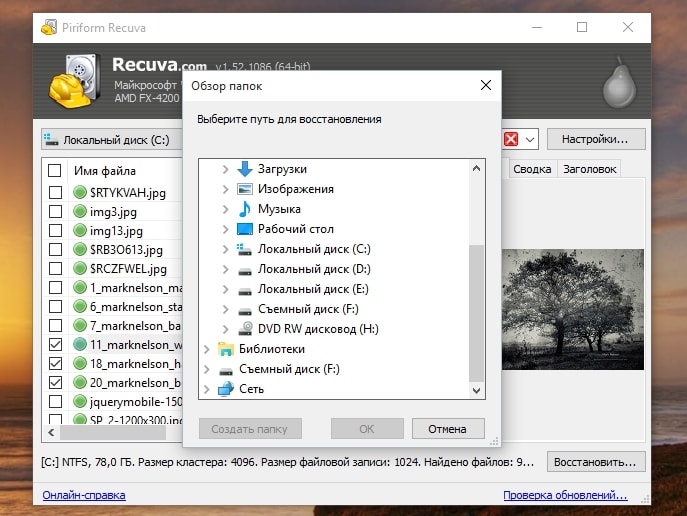Click the folder tree scroll-up arrow
This screenshot has width=687, height=516.
[x=476, y=168]
